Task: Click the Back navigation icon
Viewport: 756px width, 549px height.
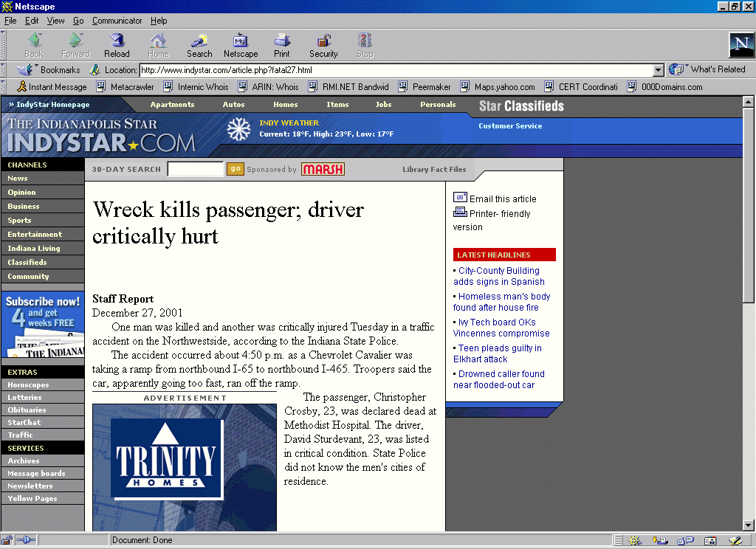Action: [x=34, y=41]
